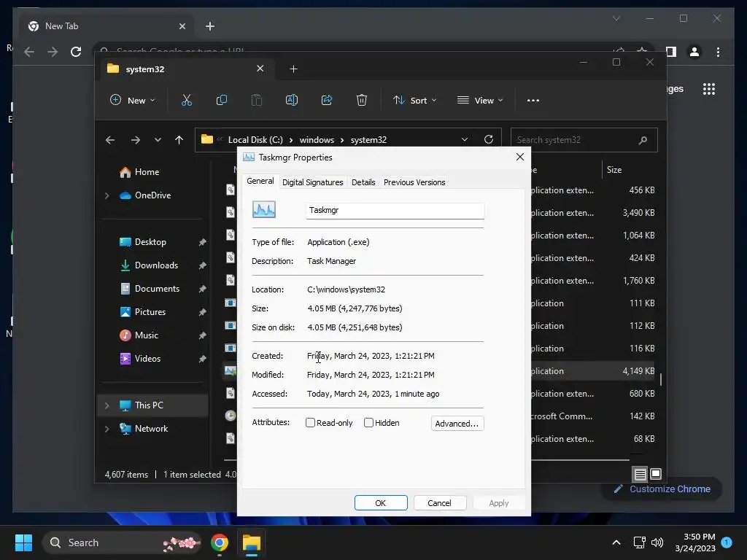
Task: Click the Share icon in toolbar
Action: (x=327, y=101)
